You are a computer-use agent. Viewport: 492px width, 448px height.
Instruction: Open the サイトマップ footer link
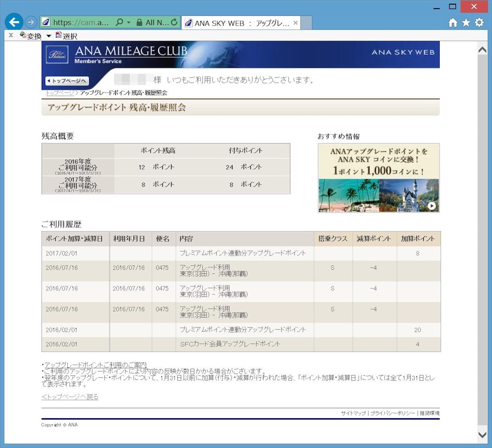point(353,413)
